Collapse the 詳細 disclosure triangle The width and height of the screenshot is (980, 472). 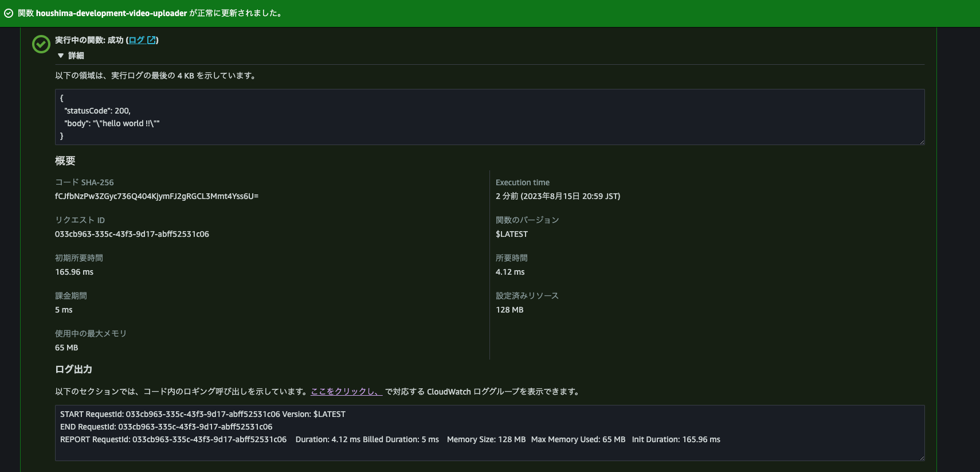[61, 56]
